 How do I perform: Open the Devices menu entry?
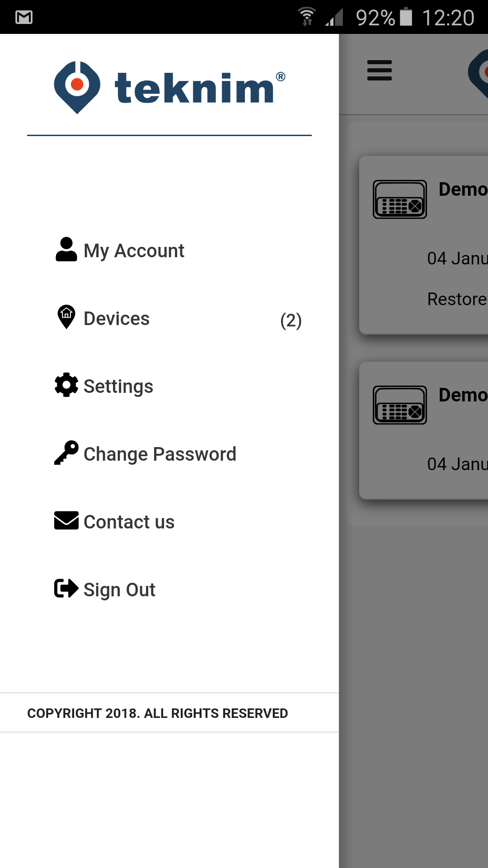(x=117, y=319)
